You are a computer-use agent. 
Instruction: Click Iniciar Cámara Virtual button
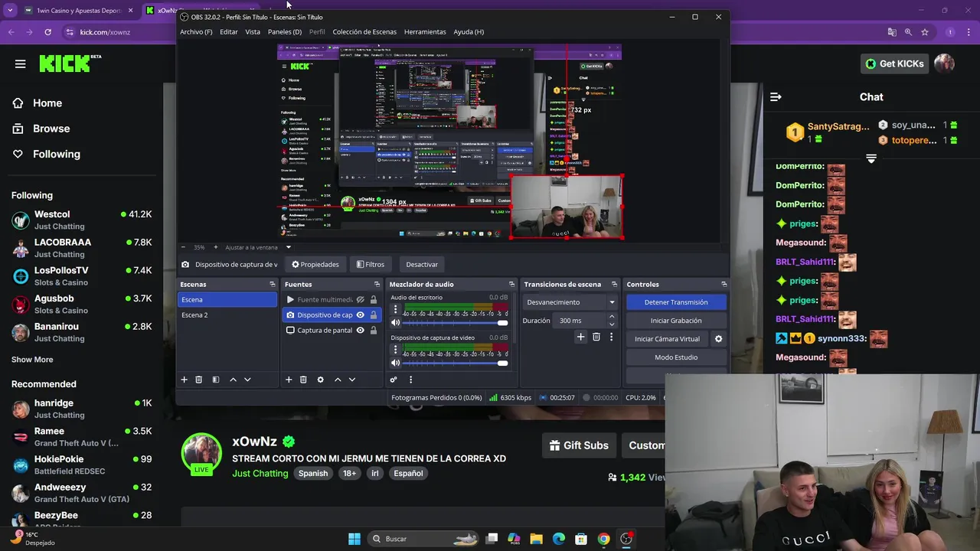click(667, 339)
